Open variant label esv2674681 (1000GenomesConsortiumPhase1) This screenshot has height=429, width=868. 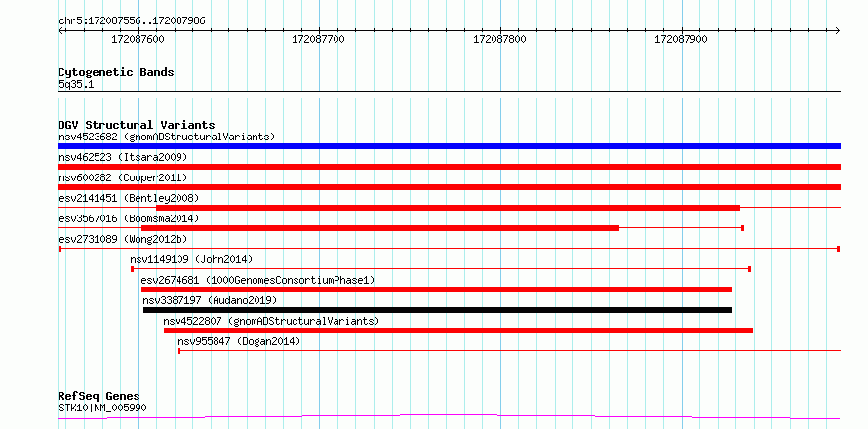258,280
